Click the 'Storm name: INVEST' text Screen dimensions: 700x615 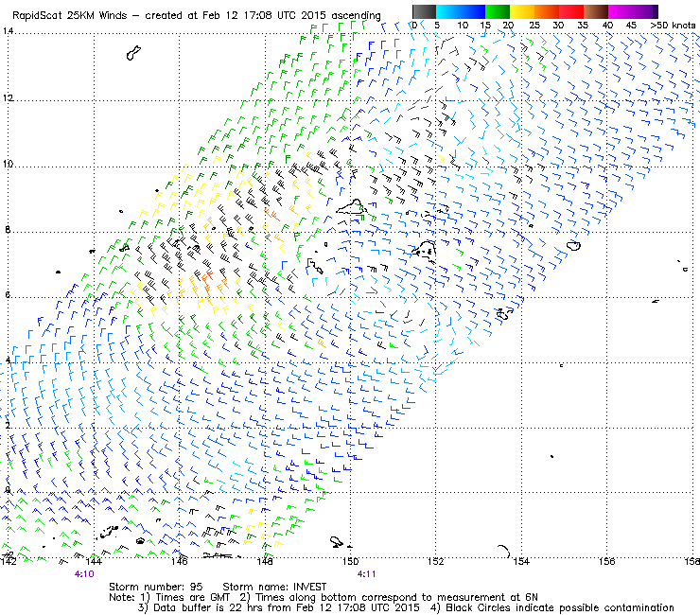[274, 587]
